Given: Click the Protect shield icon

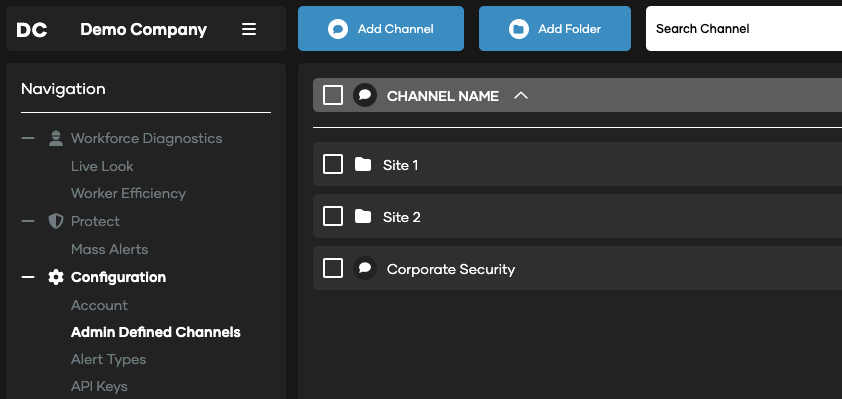Looking at the screenshot, I should point(55,221).
